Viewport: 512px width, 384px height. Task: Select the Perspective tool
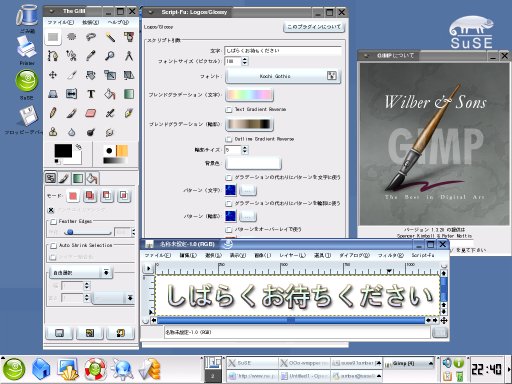53,94
